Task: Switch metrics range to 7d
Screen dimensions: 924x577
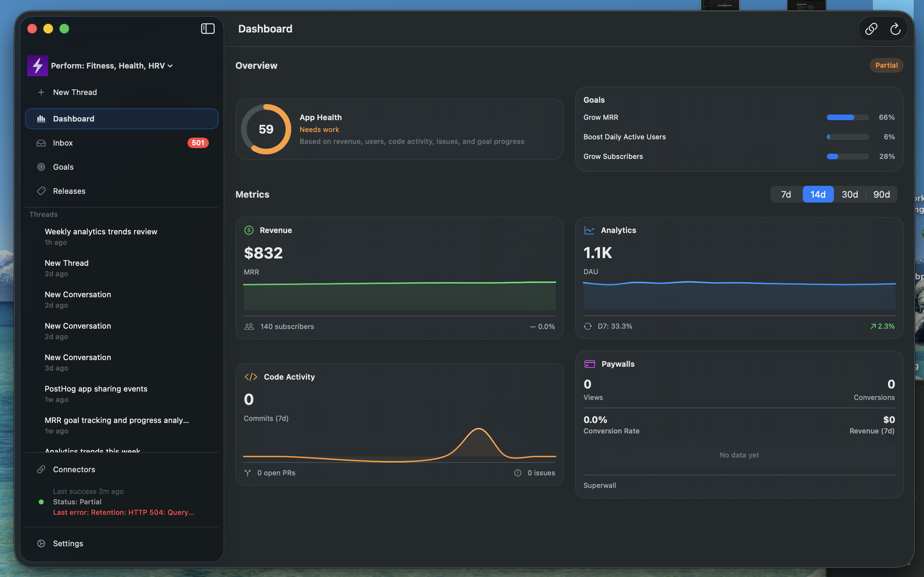Action: point(786,194)
